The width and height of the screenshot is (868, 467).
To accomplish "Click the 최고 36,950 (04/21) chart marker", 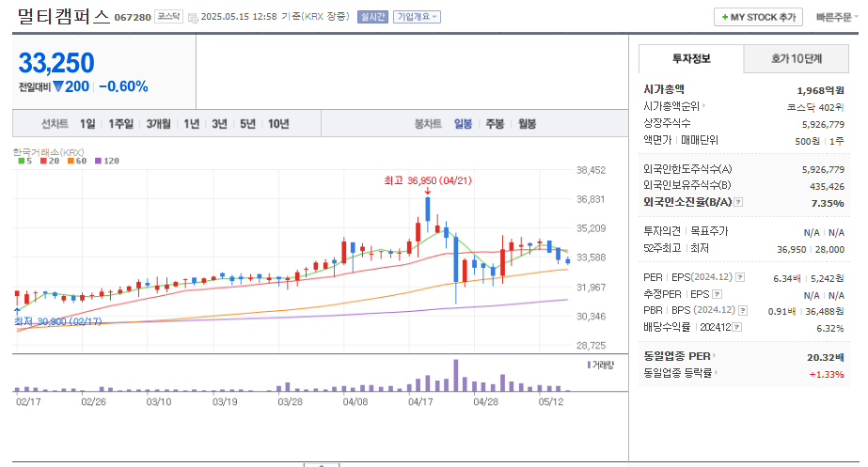I will (427, 181).
